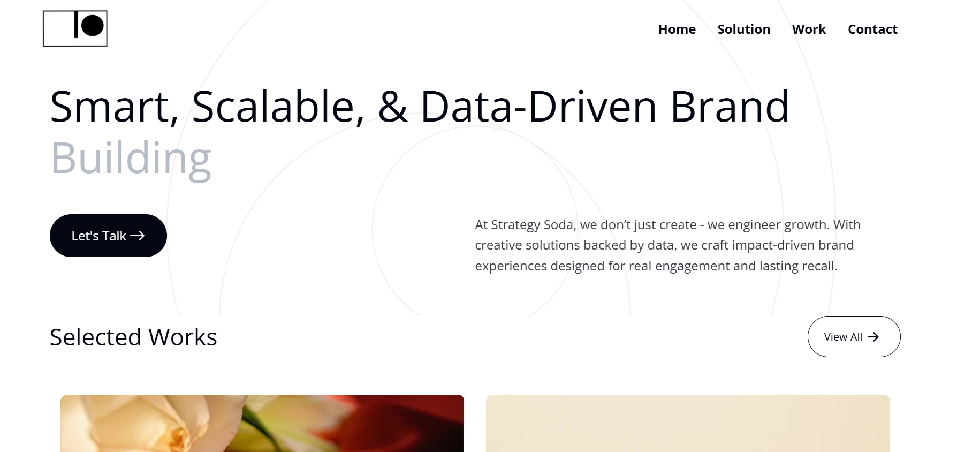This screenshot has width=980, height=452.
Task: Click the word Brand in the headline
Action: (729, 107)
